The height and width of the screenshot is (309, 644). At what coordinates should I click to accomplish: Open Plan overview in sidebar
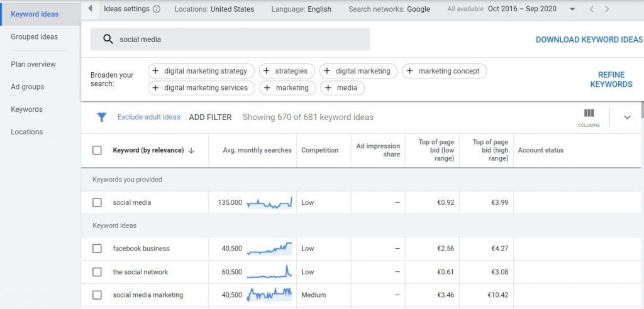pos(33,64)
